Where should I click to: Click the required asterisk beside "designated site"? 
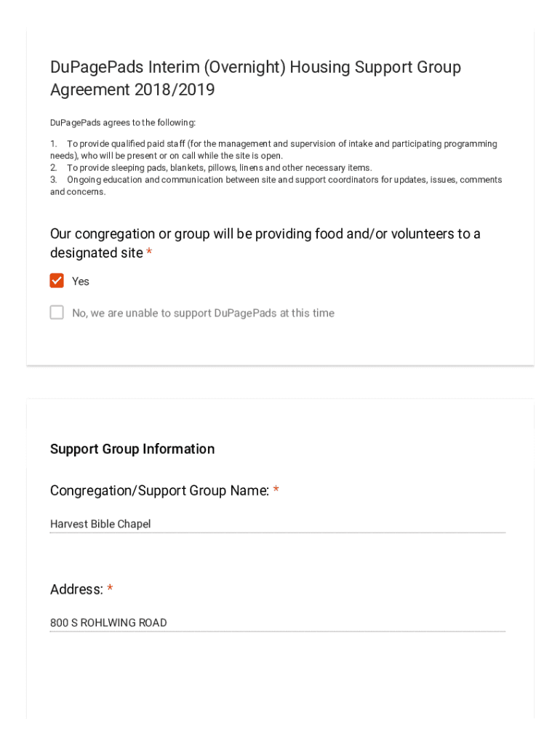pos(149,253)
